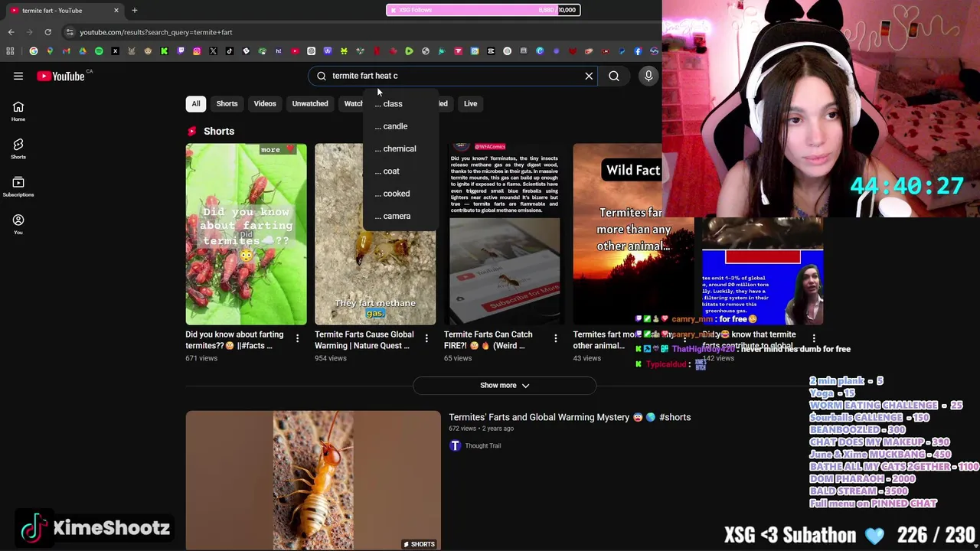980x551 pixels.
Task: Choose the '... class' search suggestion
Action: click(400, 103)
